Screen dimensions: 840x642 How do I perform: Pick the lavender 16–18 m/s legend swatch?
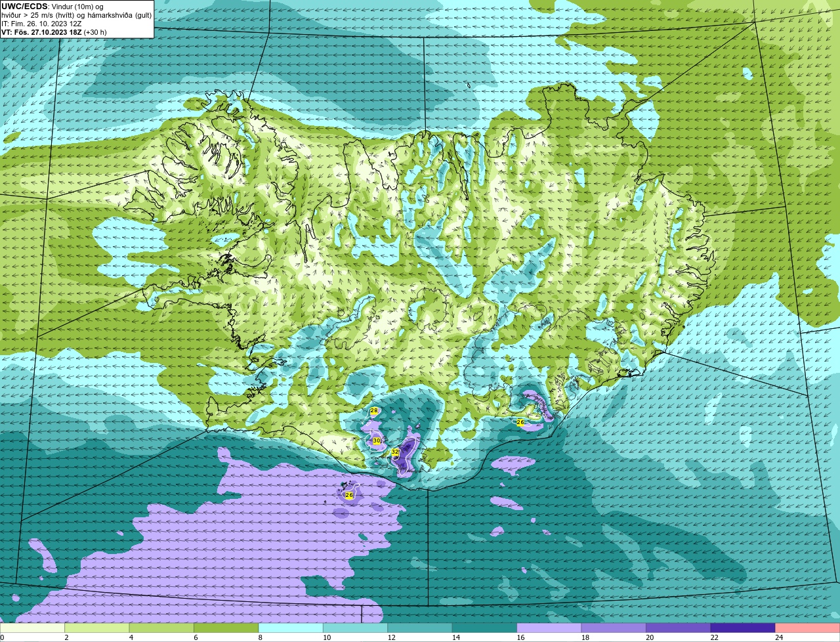(549, 628)
